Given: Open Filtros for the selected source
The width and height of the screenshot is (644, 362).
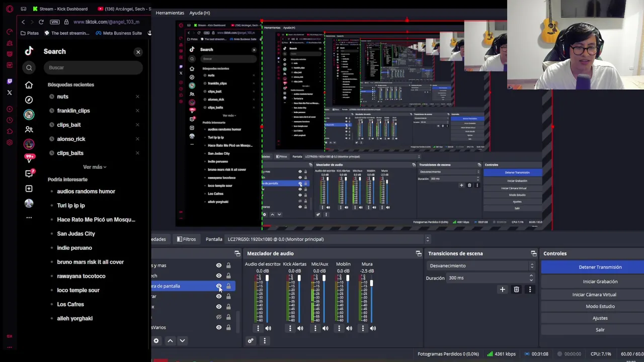Looking at the screenshot, I should tap(186, 239).
